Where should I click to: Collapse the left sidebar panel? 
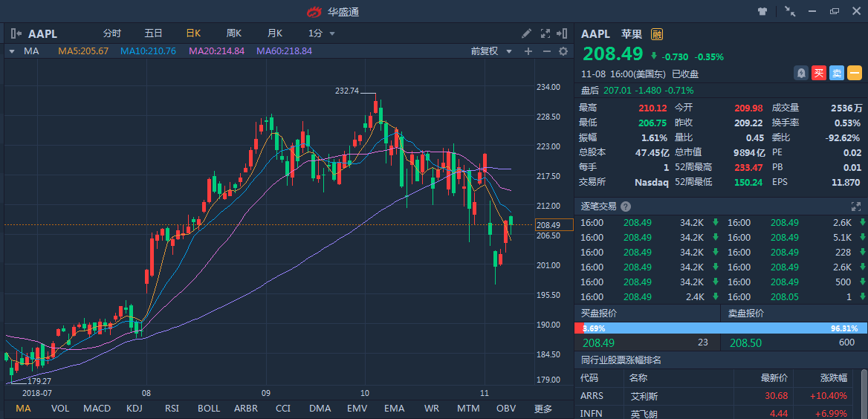click(16, 33)
